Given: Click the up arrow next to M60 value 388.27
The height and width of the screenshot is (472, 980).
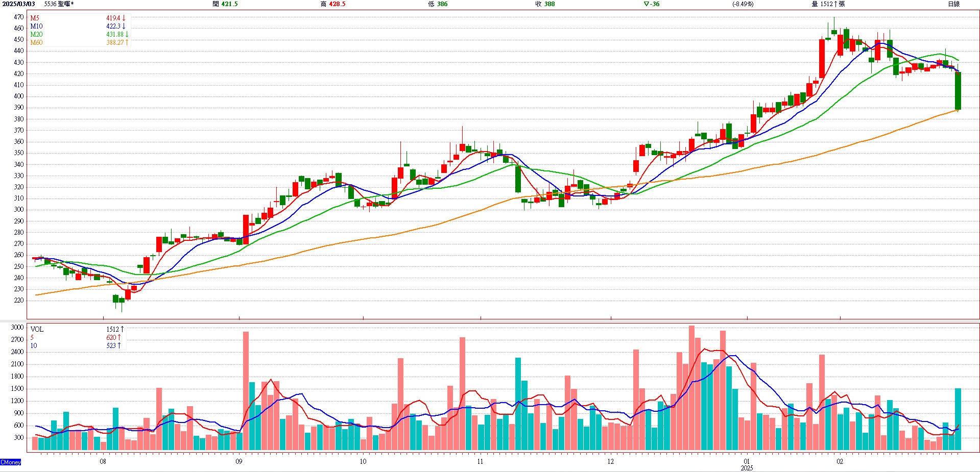Looking at the screenshot, I should 127,42.
